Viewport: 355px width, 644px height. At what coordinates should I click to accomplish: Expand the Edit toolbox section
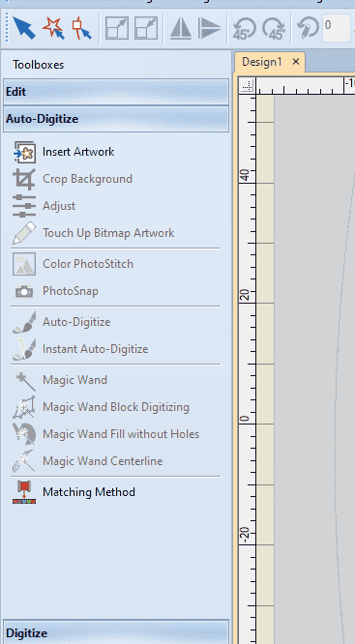click(x=116, y=92)
